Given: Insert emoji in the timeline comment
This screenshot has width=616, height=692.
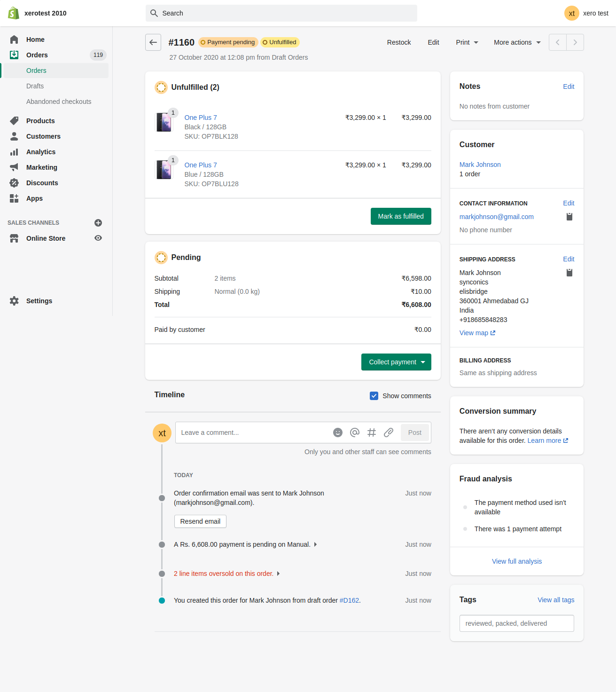Looking at the screenshot, I should 337,432.
